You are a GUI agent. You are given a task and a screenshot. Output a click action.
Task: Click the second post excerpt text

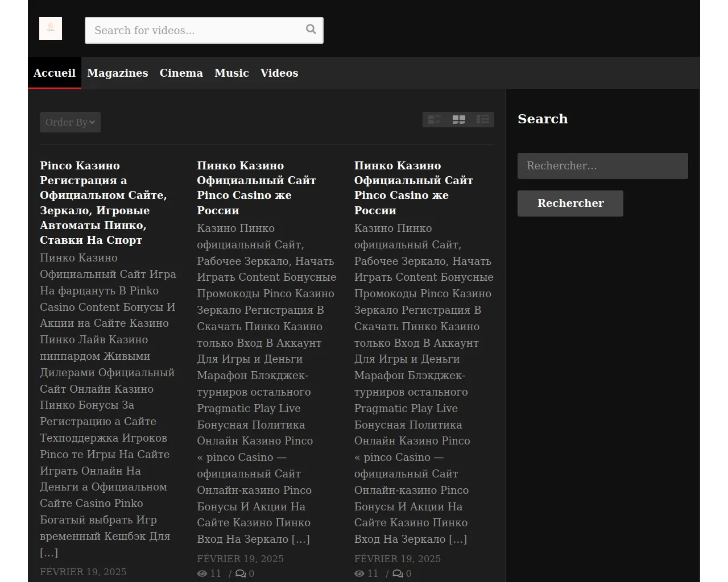(267, 384)
